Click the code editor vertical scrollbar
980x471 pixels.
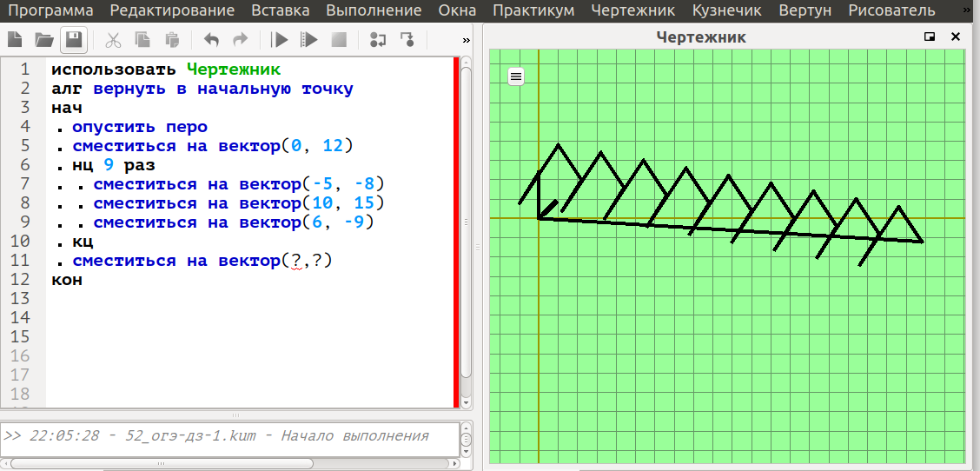click(x=467, y=223)
